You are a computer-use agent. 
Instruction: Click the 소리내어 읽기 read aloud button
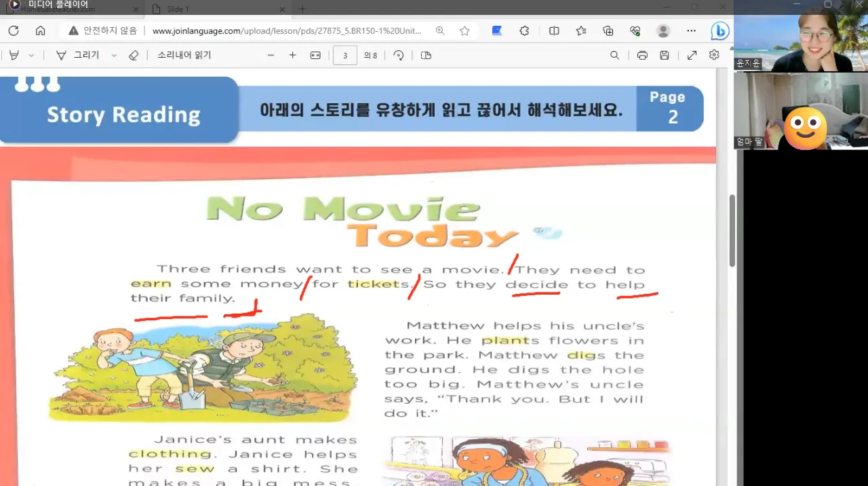184,56
